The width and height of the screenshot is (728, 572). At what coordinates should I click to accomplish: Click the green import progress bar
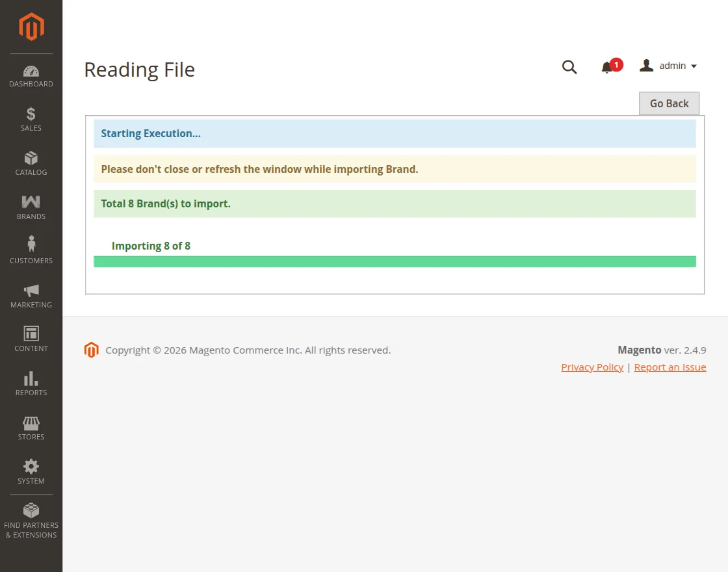395,261
